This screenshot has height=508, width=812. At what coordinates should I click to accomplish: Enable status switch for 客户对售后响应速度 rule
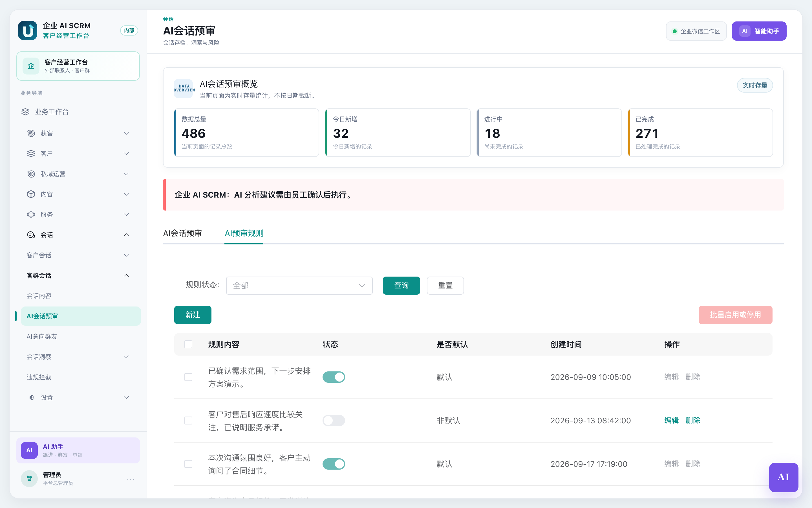coord(334,420)
